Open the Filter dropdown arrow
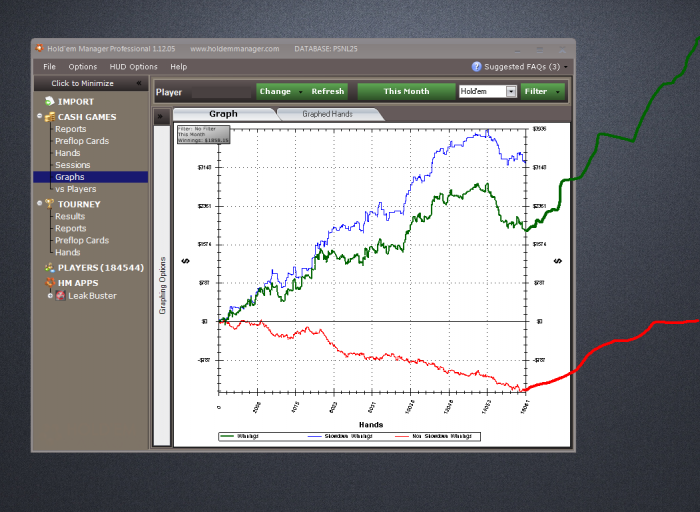 558,92
